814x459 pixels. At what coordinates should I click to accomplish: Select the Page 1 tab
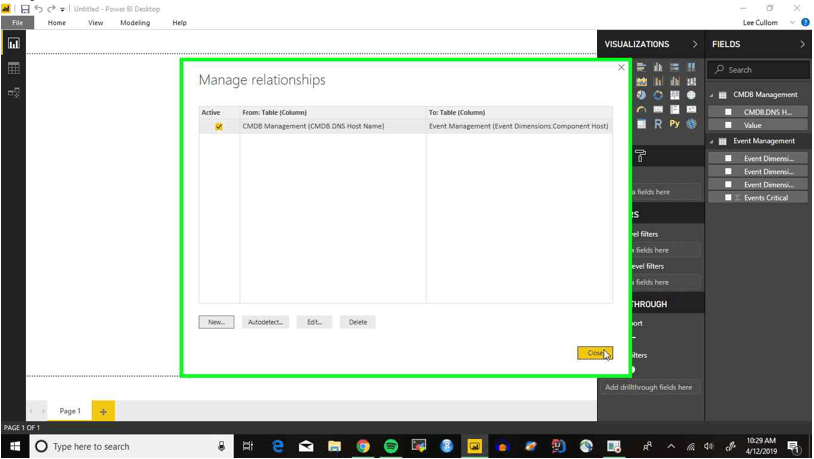pos(70,411)
